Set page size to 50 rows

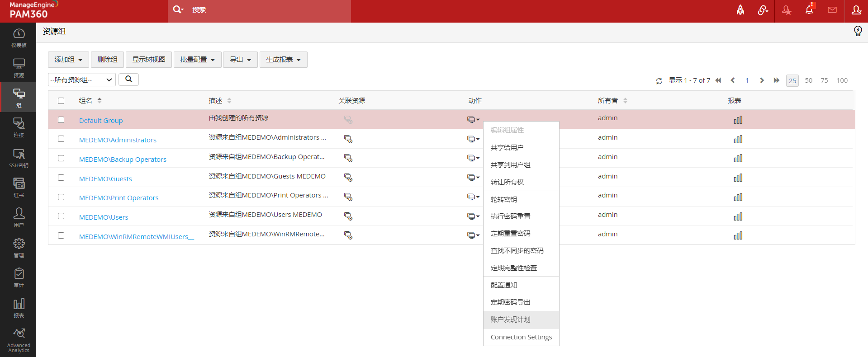coord(808,80)
